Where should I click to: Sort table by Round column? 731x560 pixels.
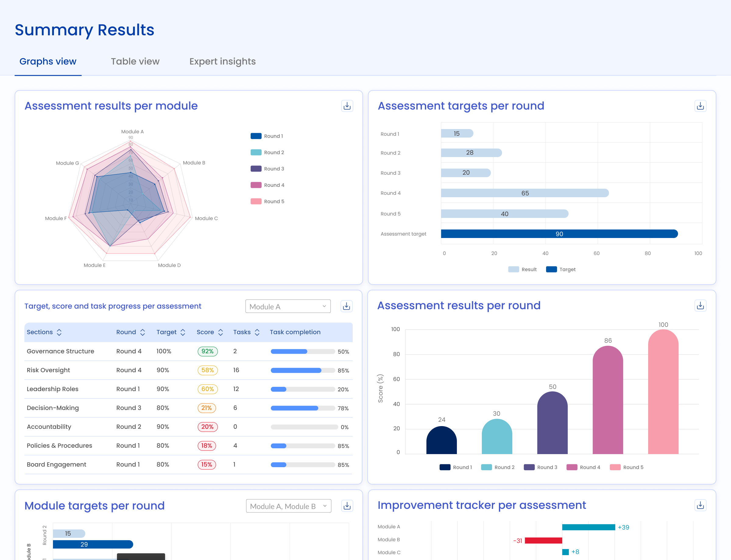coord(143,332)
